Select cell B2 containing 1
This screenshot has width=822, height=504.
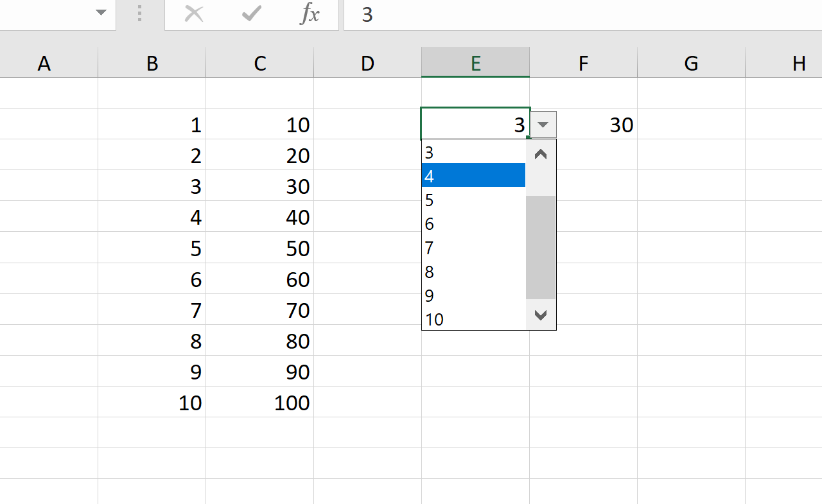pos(152,125)
